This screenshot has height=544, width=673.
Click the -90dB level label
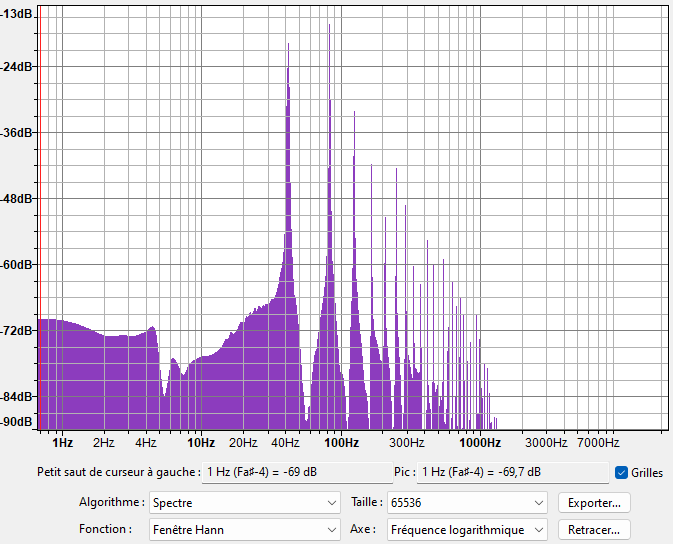16,422
